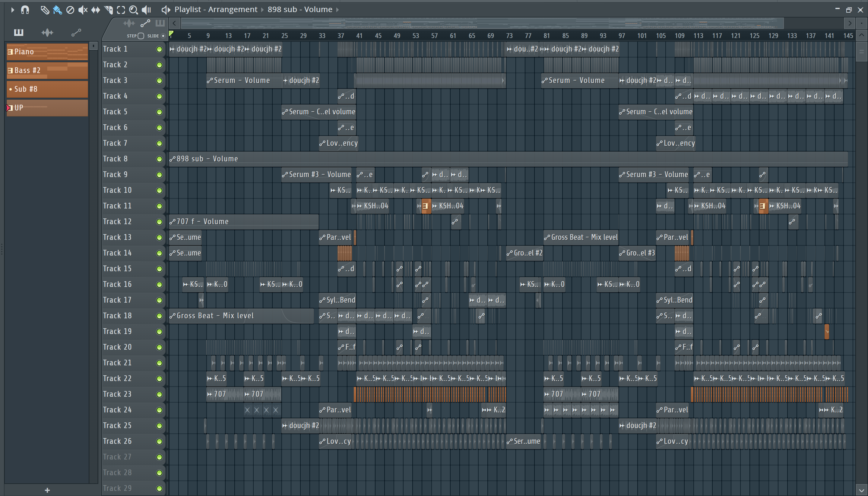Select the first KSH..04 clip on Track 11
This screenshot has width=868, height=496.
[372, 206]
